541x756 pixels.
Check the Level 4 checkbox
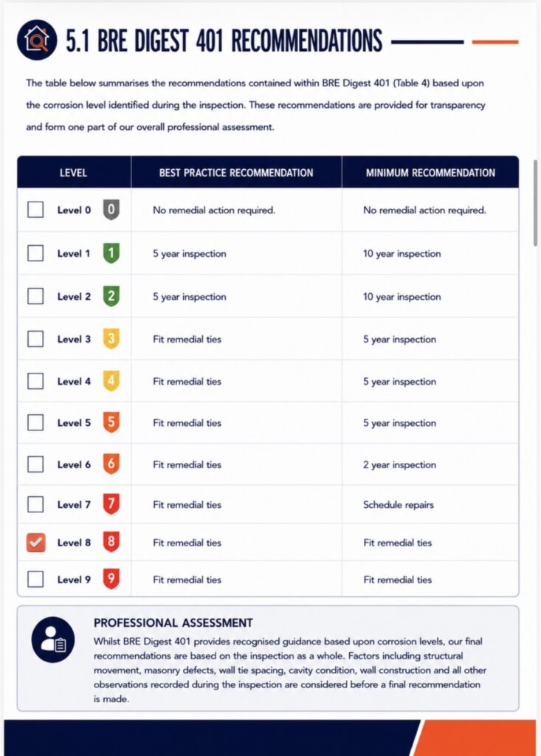tap(35, 381)
